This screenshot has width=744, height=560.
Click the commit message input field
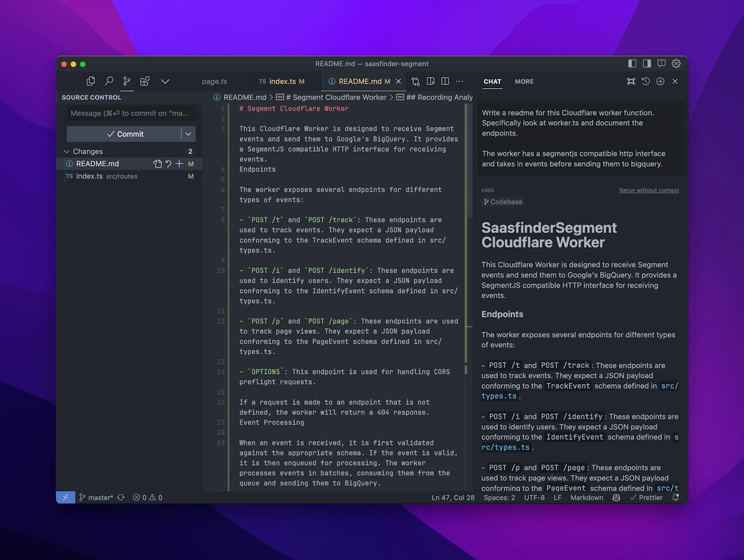[131, 113]
